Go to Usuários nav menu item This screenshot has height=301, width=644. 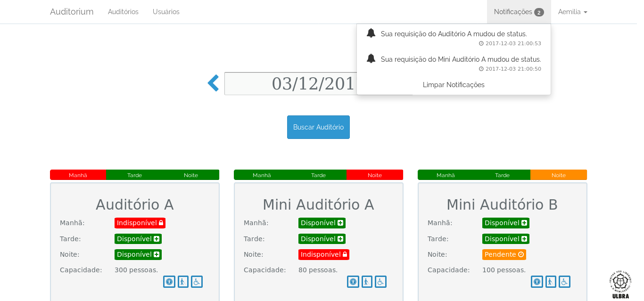click(166, 12)
